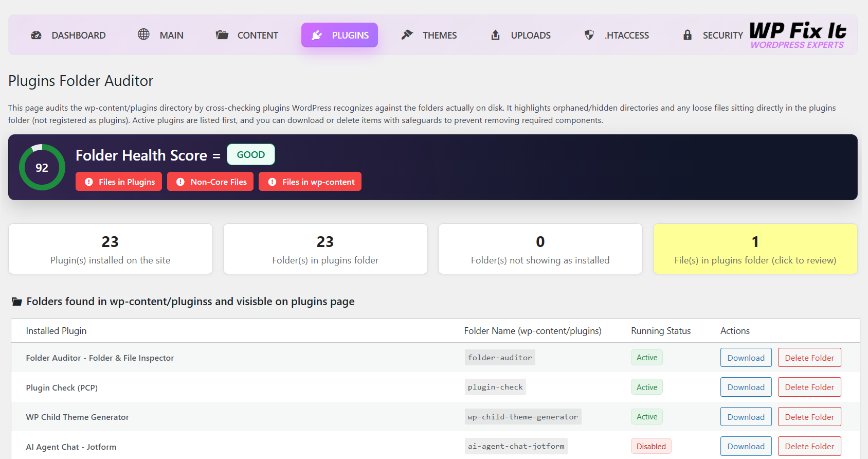Click the WP Child Theme Generator name
The height and width of the screenshot is (459, 868).
pos(77,417)
